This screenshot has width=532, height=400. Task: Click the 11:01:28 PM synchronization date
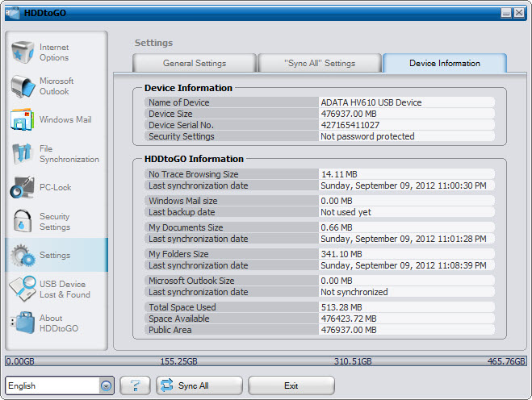[x=404, y=239]
